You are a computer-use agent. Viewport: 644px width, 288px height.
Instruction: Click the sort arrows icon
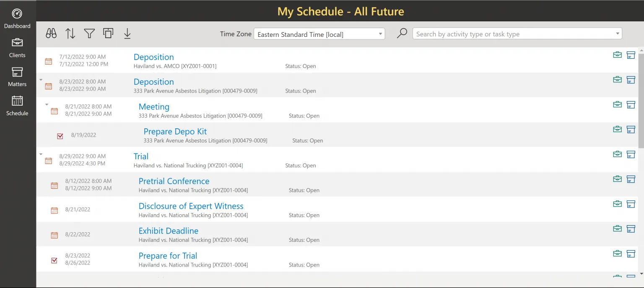[x=70, y=34]
